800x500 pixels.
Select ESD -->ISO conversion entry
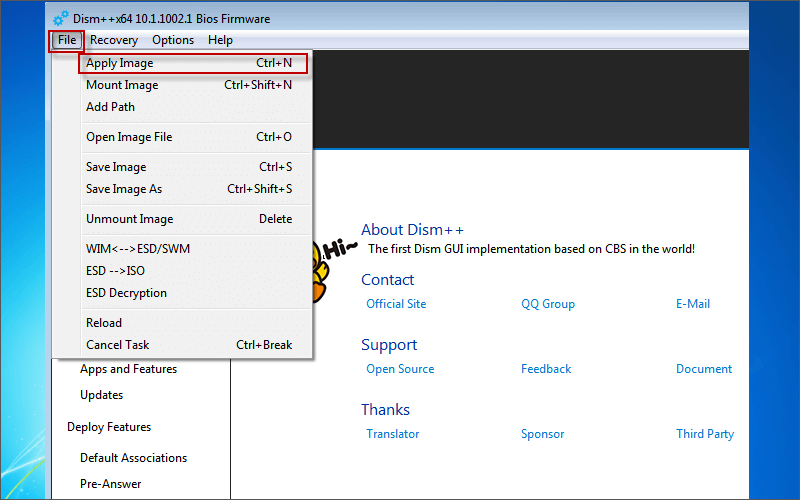195,270
